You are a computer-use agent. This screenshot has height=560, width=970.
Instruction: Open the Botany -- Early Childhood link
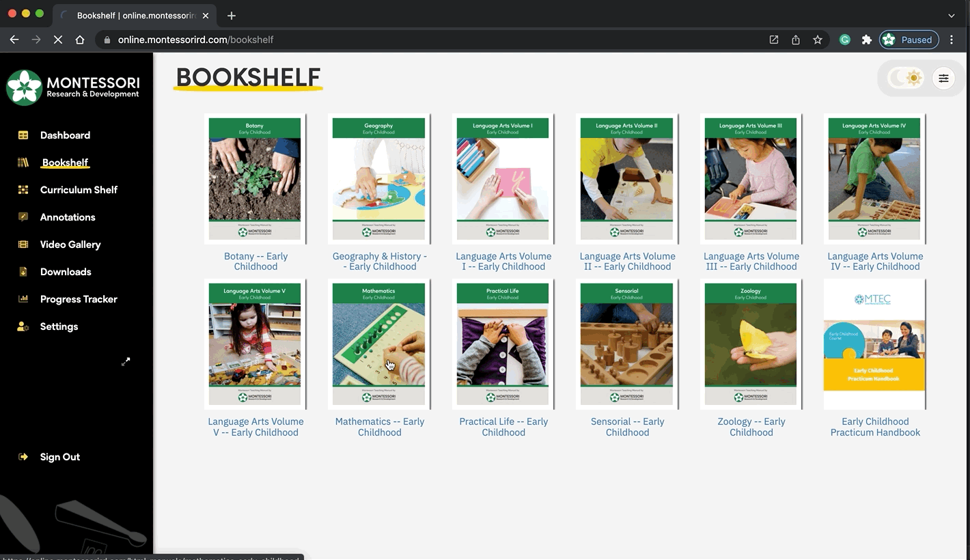click(x=255, y=262)
